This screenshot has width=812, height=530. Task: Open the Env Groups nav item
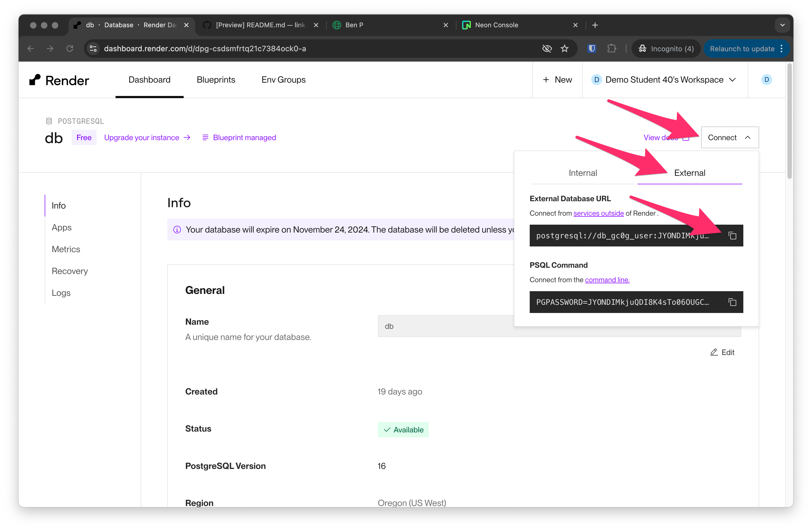click(283, 80)
